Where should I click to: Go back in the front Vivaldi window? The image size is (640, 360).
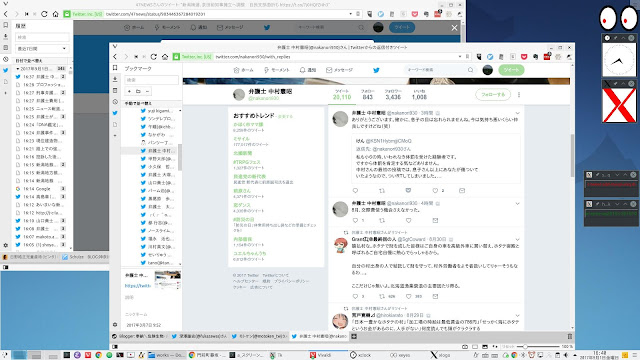click(x=115, y=57)
